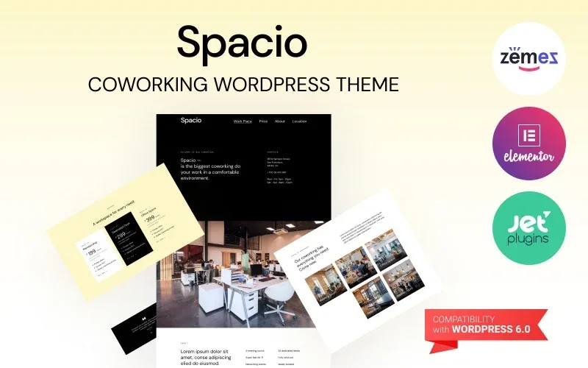Select the 399 Office Space pricing column

point(156,225)
